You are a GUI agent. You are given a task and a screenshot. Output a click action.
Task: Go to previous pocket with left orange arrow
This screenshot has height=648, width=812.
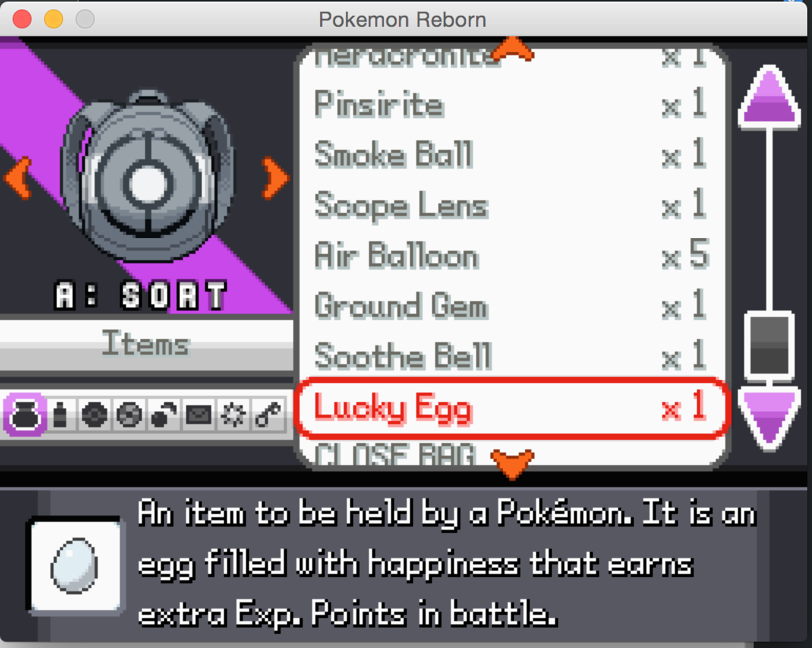point(19,177)
